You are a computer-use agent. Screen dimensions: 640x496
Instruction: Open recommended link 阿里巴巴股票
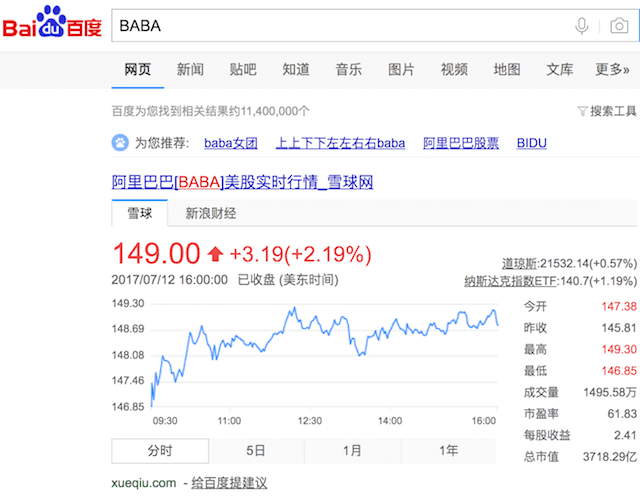tap(461, 143)
